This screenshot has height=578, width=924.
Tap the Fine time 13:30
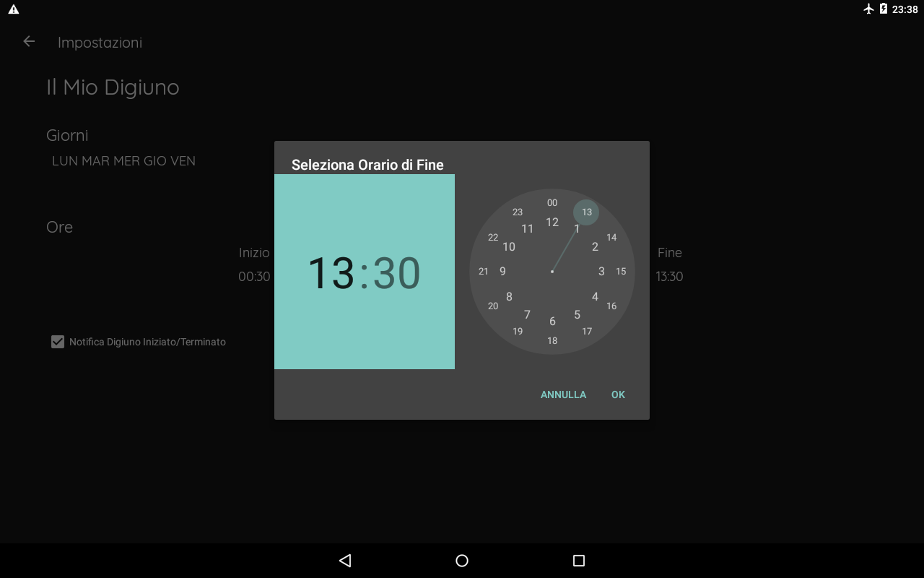[x=669, y=277]
